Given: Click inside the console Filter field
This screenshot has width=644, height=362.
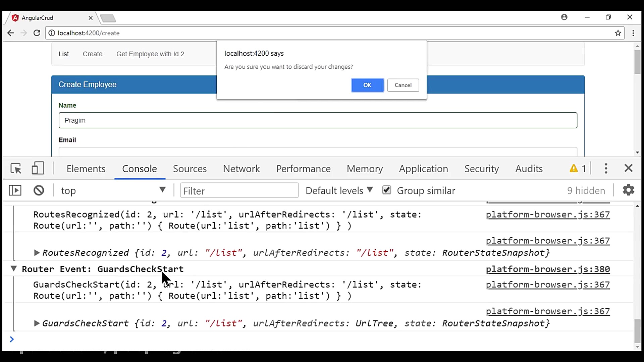Looking at the screenshot, I should tap(239, 190).
